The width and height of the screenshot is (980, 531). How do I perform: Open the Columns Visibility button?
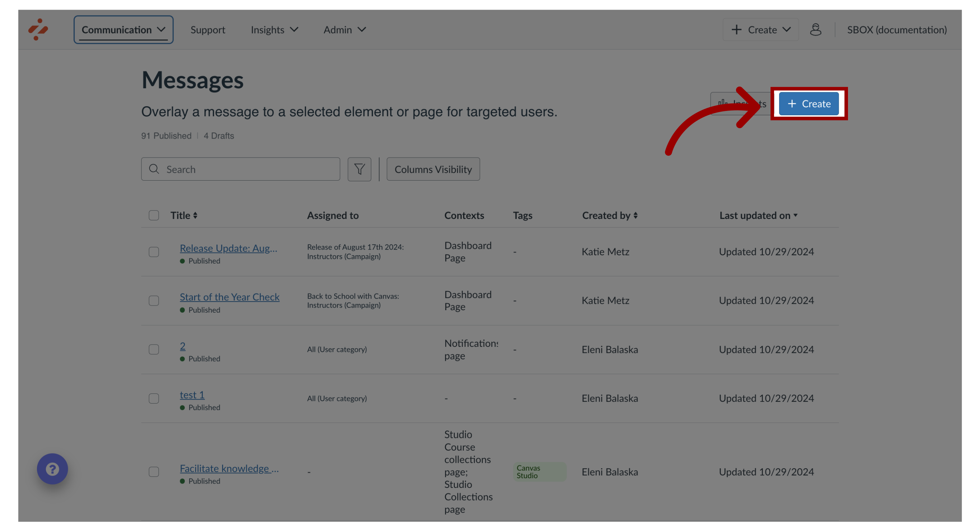click(433, 169)
